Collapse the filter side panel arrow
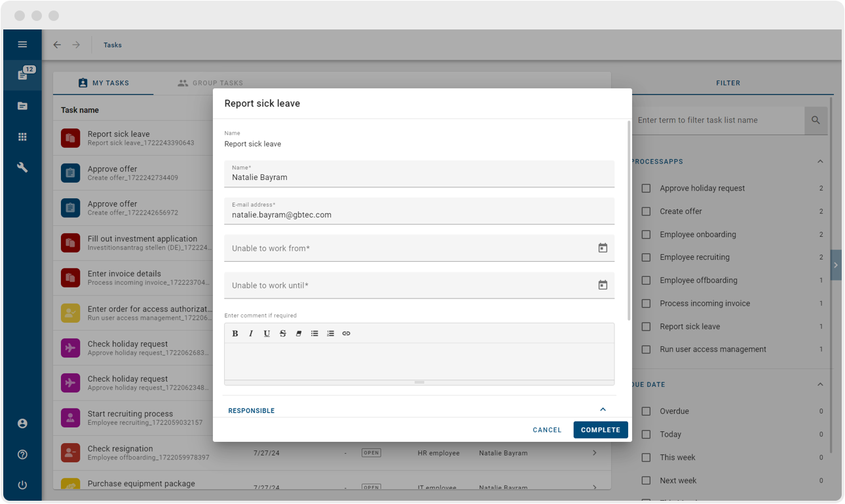The image size is (845, 504). tap(836, 265)
